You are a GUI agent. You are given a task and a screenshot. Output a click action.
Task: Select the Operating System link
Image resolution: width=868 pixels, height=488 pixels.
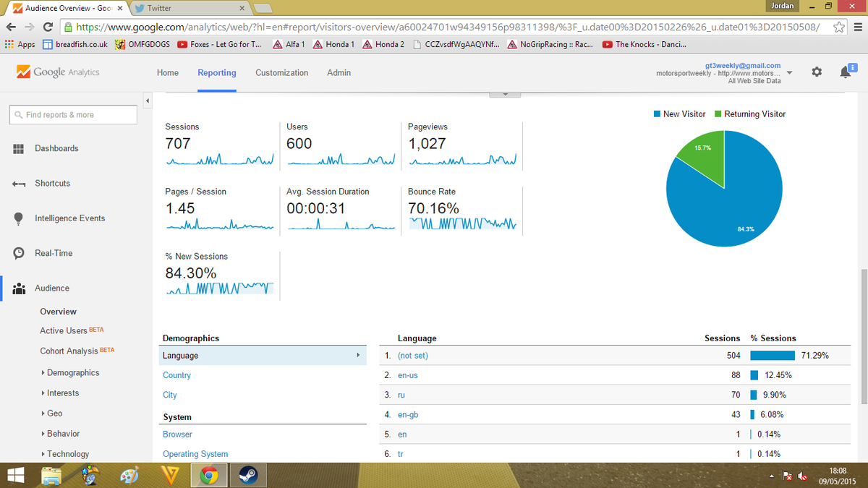tap(195, 454)
